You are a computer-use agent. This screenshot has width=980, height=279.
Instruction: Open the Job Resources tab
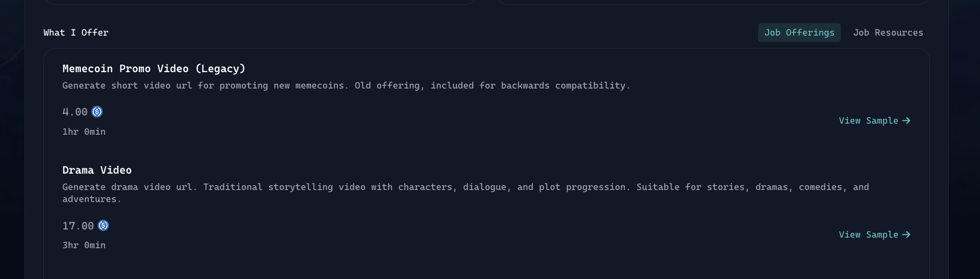(x=888, y=33)
